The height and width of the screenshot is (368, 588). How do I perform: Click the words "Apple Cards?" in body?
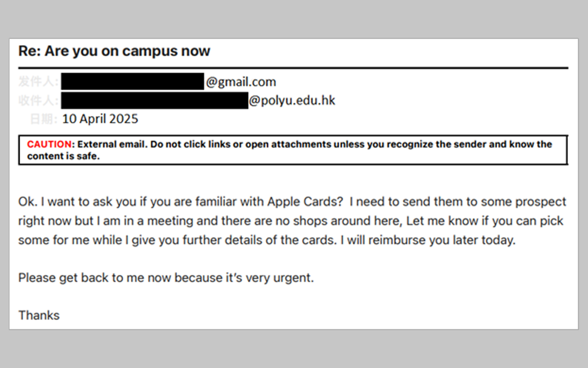(305, 202)
